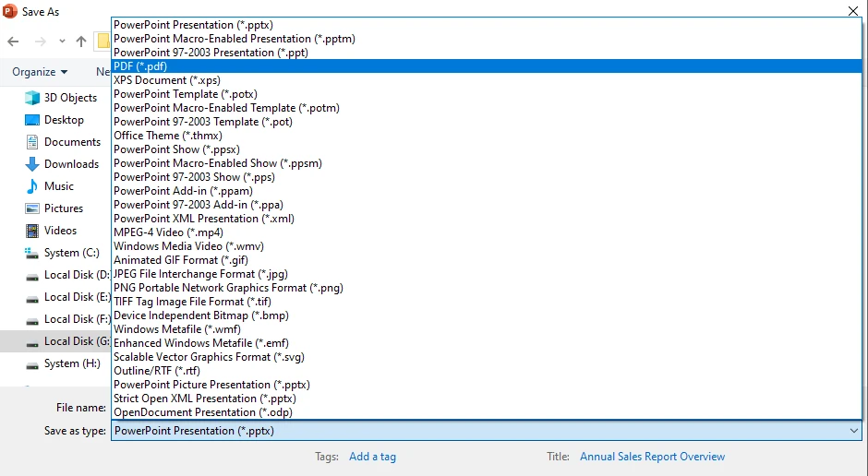Choose OpenDocument Presentation (*.odp)
This screenshot has width=868, height=476.
487,411
